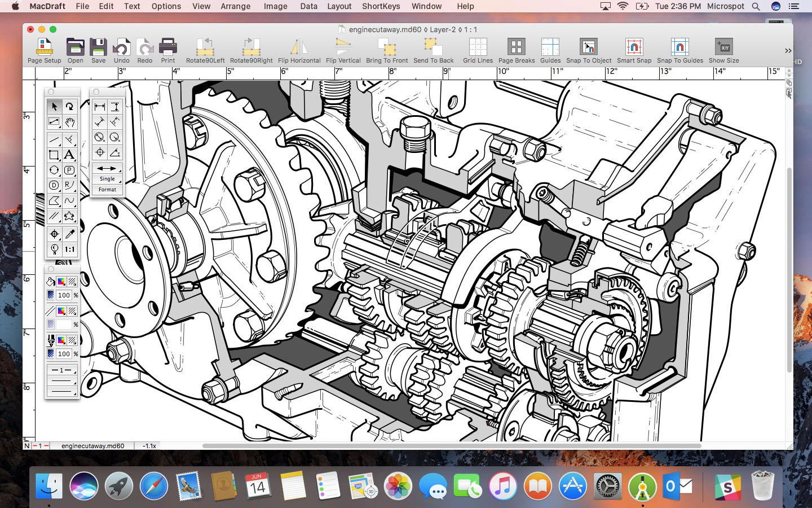The image size is (812, 508).
Task: Open the Layout menu
Action: point(339,6)
